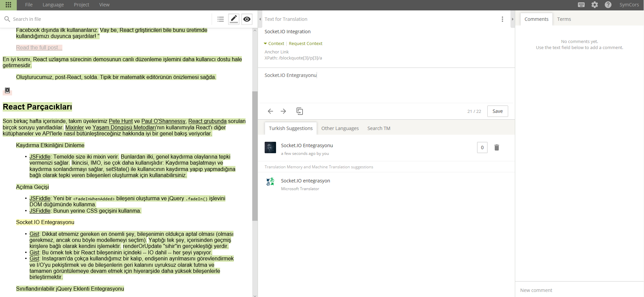Click the broken image placeholder icon
This screenshot has width=644, height=297.
(7, 90)
